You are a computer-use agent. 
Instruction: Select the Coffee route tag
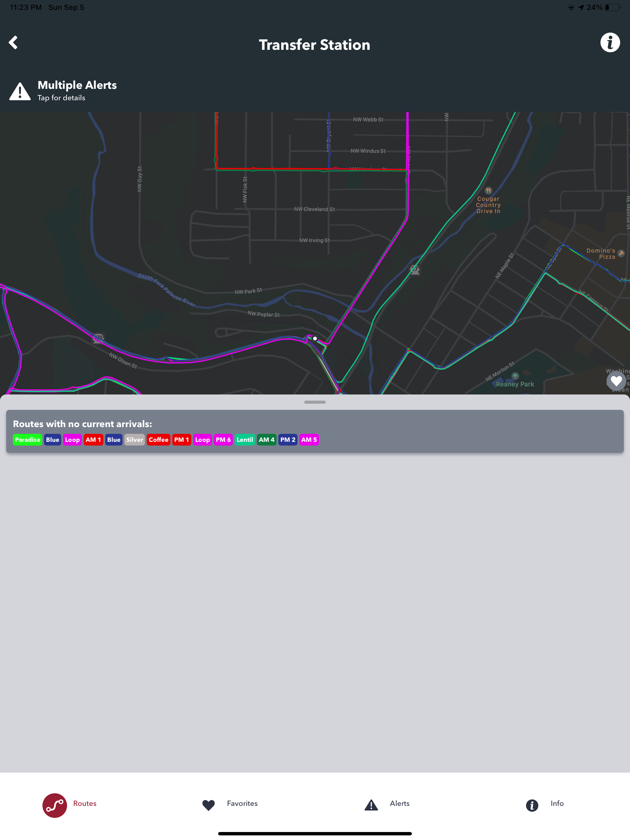[x=158, y=440]
